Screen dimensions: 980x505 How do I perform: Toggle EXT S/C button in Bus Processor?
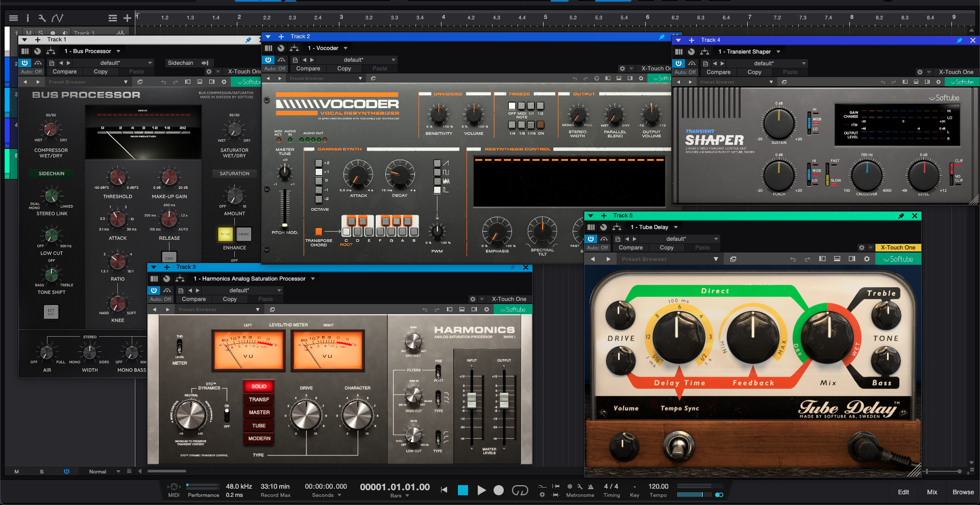click(x=51, y=312)
